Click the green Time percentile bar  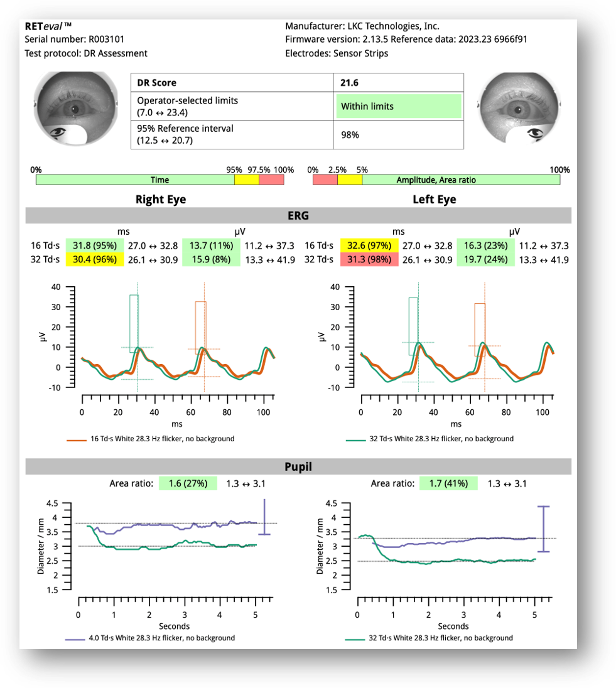point(135,180)
